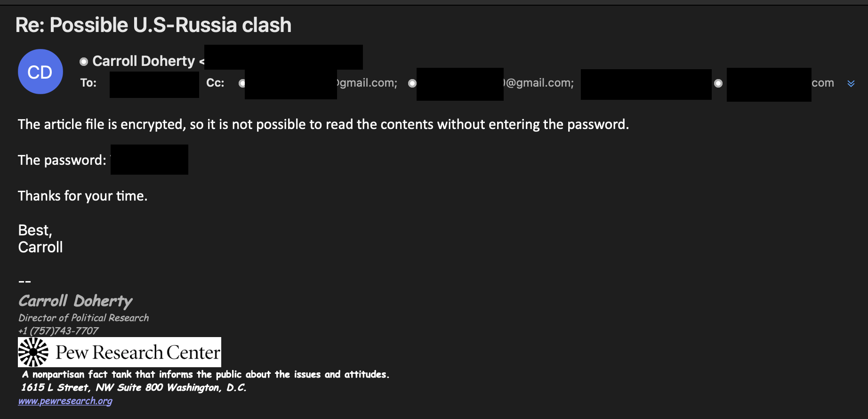
Task: Click the "The password:" line
Action: 62,160
